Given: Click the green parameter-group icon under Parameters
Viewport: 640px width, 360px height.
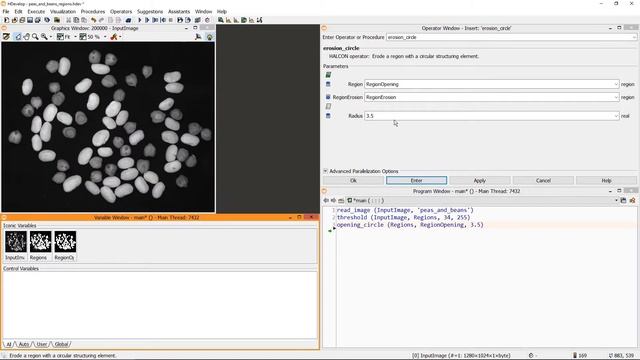Looking at the screenshot, I should (x=328, y=75).
